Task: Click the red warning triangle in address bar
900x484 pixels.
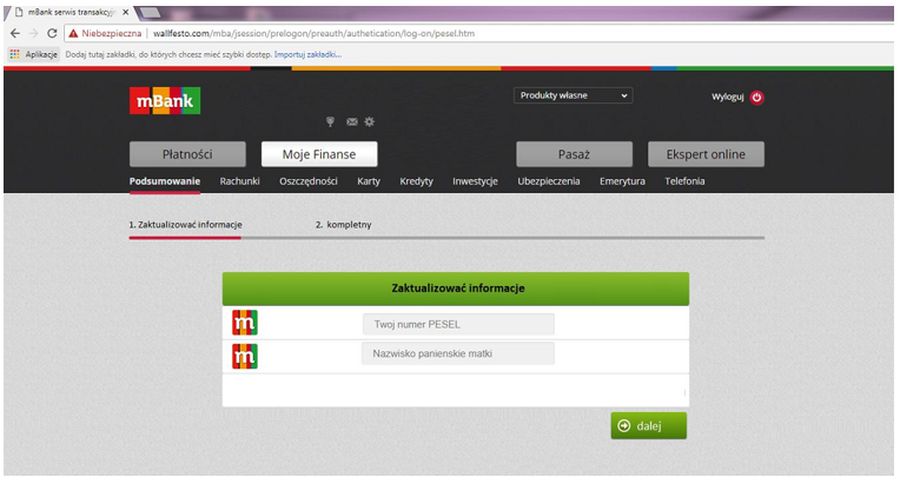Action: pyautogui.click(x=73, y=33)
